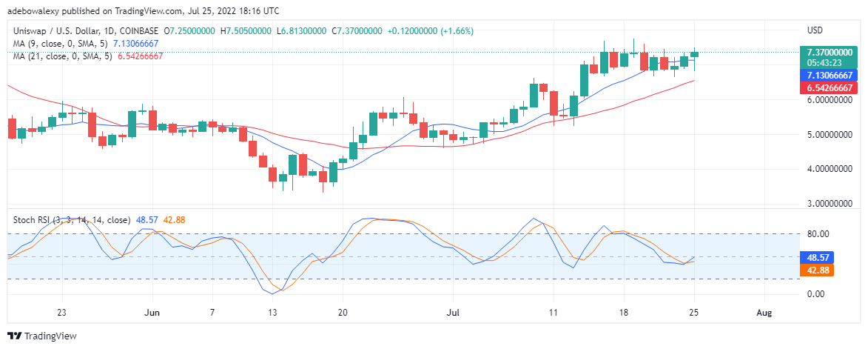Image resolution: width=868 pixels, height=349 pixels.
Task: Click the blue 7.13066667 price axis label
Action: tap(829, 76)
